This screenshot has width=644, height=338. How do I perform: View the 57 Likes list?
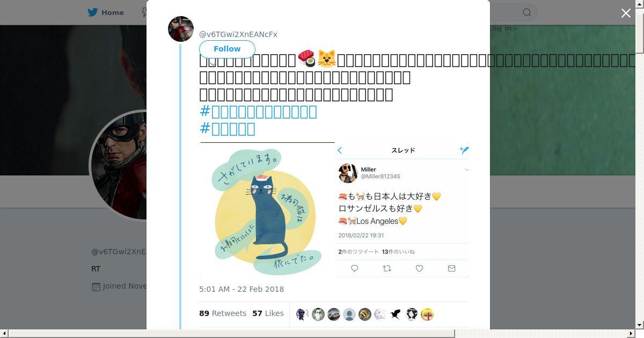pyautogui.click(x=268, y=313)
